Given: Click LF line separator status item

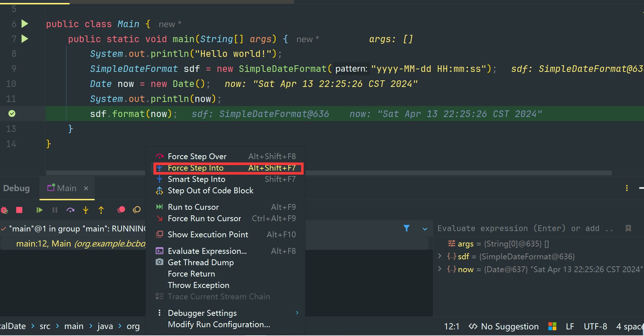Looking at the screenshot, I should click(570, 326).
